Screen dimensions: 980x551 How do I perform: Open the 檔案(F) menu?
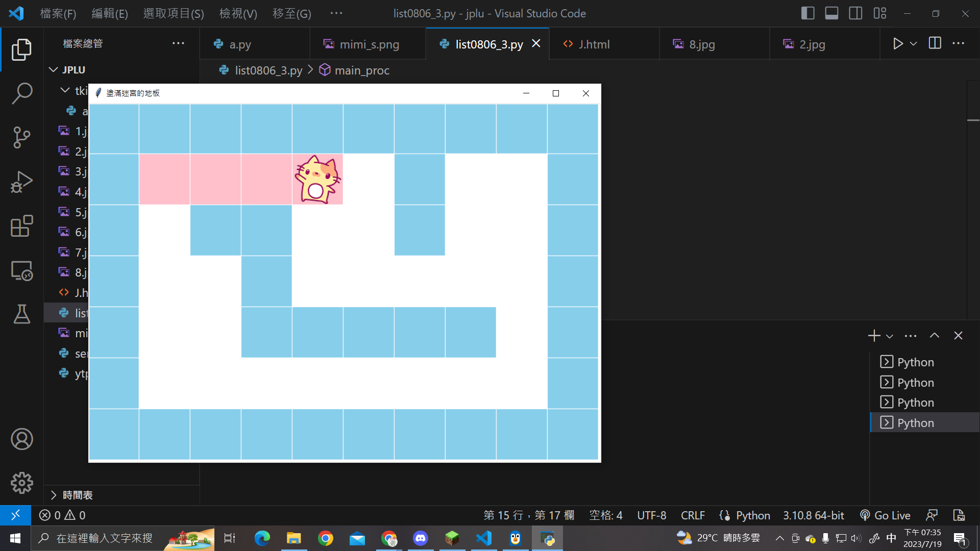pyautogui.click(x=58, y=14)
